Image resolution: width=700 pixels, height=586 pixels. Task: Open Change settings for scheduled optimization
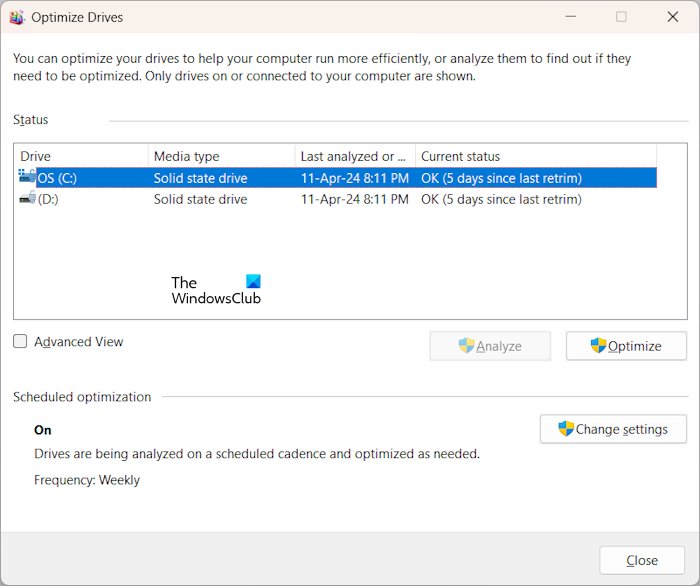613,429
